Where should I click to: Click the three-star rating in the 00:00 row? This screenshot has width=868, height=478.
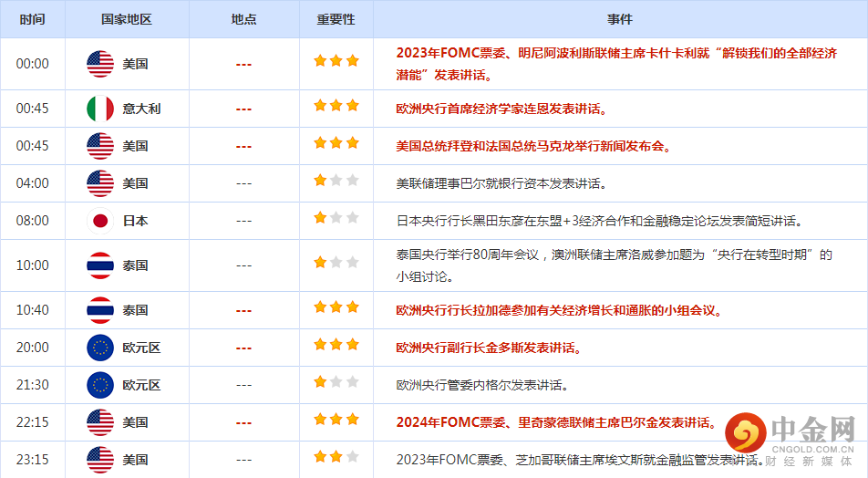336,61
